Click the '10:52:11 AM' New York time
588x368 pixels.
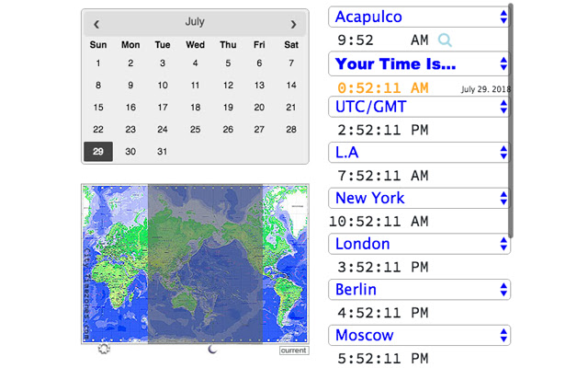click(379, 222)
